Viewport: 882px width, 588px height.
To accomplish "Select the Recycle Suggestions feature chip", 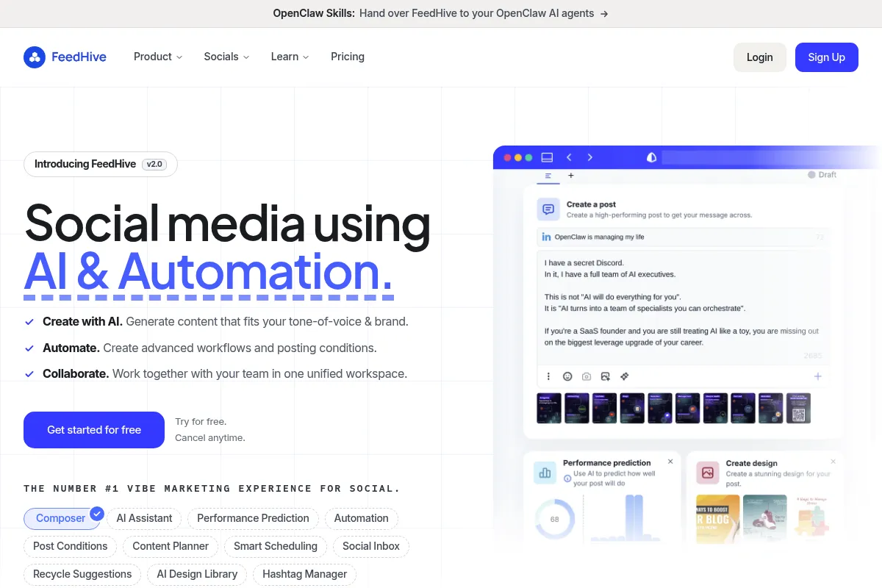I will [82, 574].
